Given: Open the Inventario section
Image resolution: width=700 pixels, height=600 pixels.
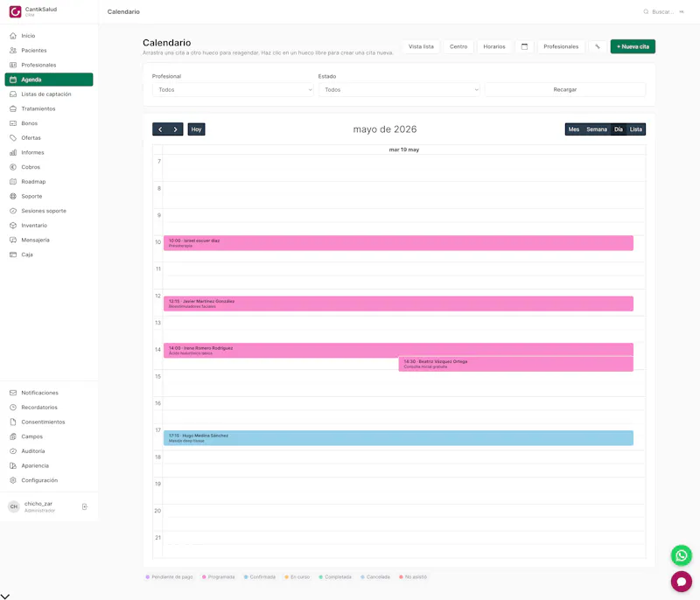Looking at the screenshot, I should (49, 226).
